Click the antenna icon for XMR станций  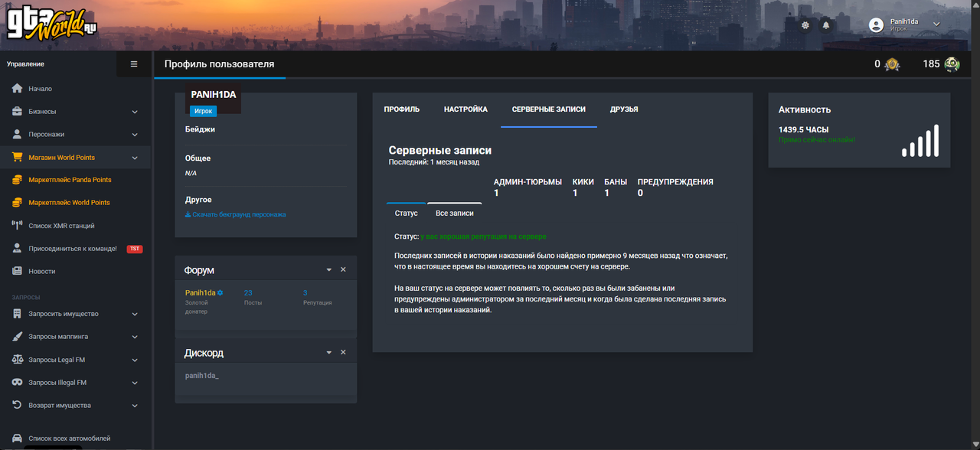tap(18, 226)
